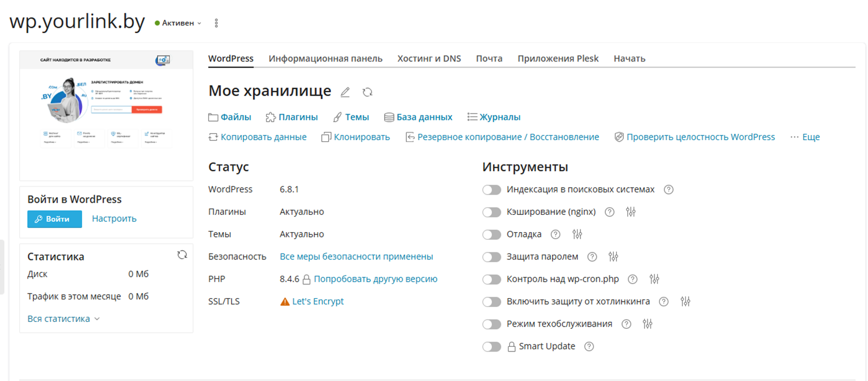Open the website preview thumbnail
Image resolution: width=868 pixels, height=381 pixels.
point(106,116)
